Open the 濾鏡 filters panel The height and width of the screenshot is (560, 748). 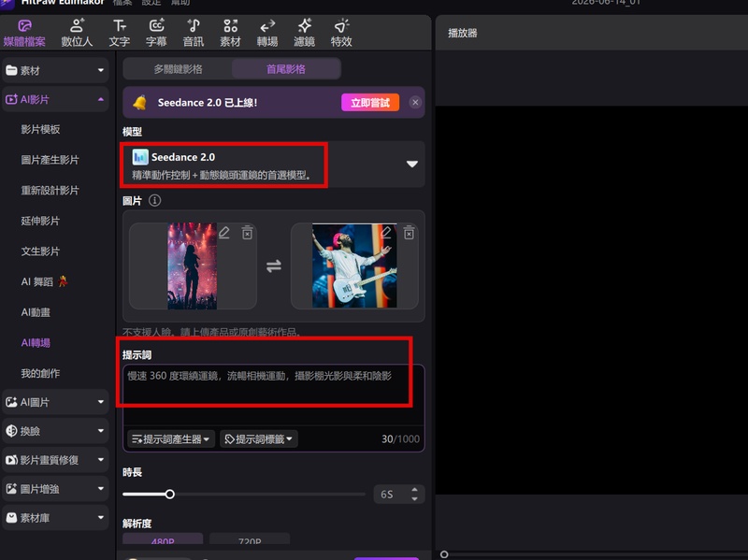(305, 33)
